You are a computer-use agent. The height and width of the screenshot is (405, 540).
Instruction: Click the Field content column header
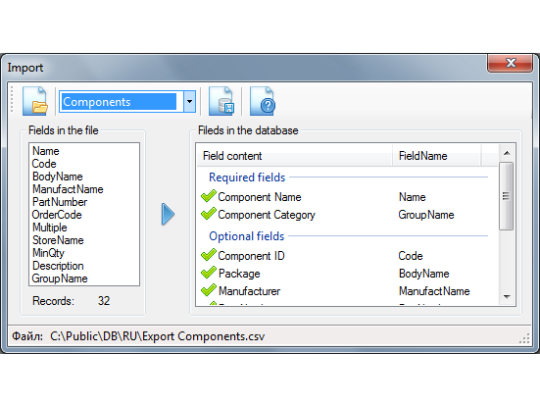pyautogui.click(x=295, y=156)
